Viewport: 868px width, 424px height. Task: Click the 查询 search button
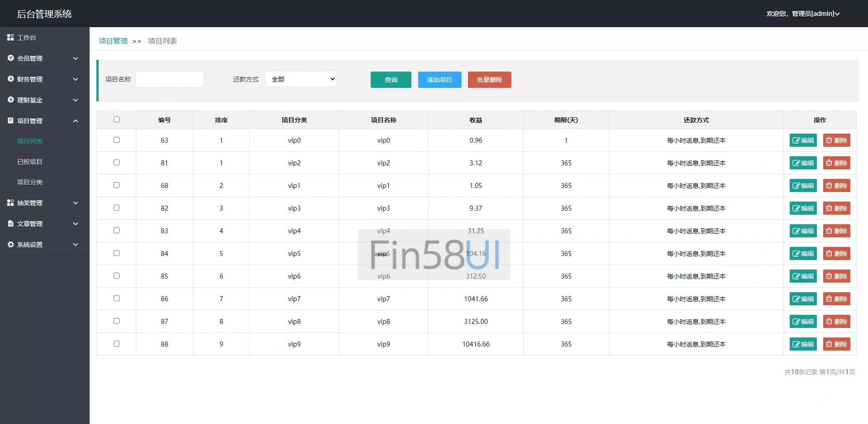[x=391, y=80]
